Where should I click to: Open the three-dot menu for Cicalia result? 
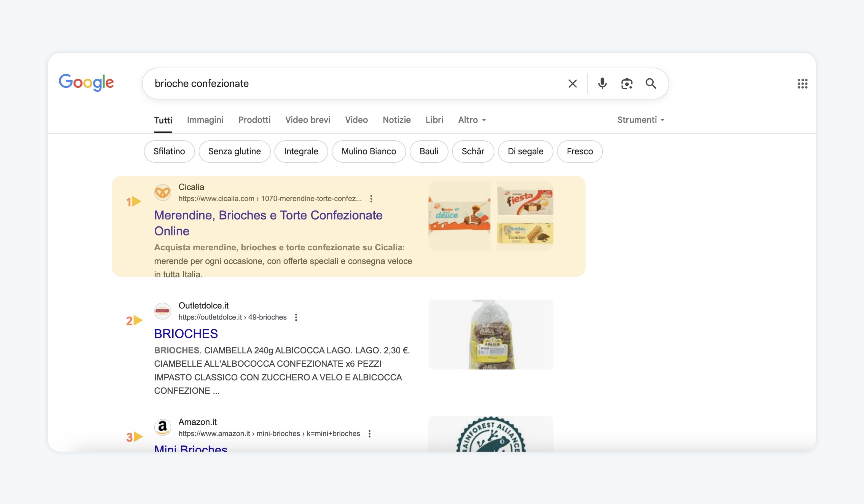[x=371, y=199]
